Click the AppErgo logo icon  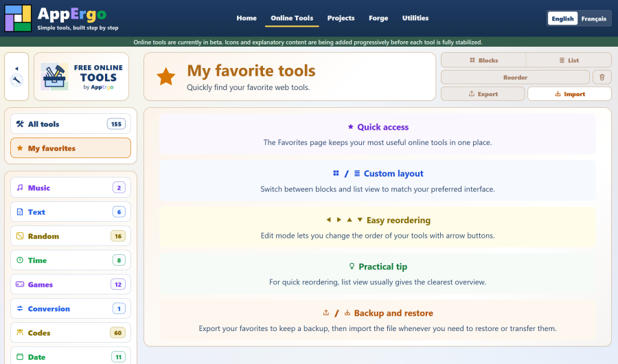[x=18, y=18]
